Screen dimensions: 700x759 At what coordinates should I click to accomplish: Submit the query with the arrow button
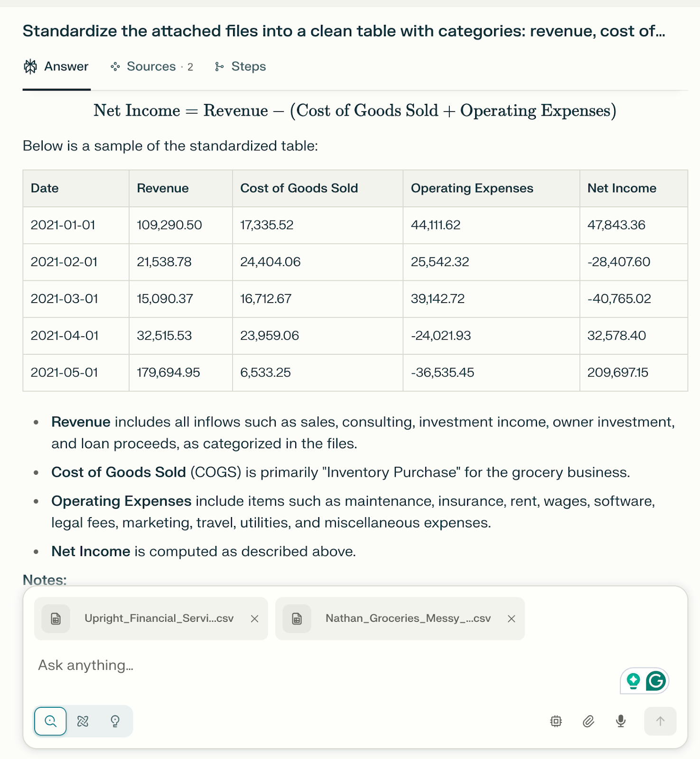pos(660,722)
